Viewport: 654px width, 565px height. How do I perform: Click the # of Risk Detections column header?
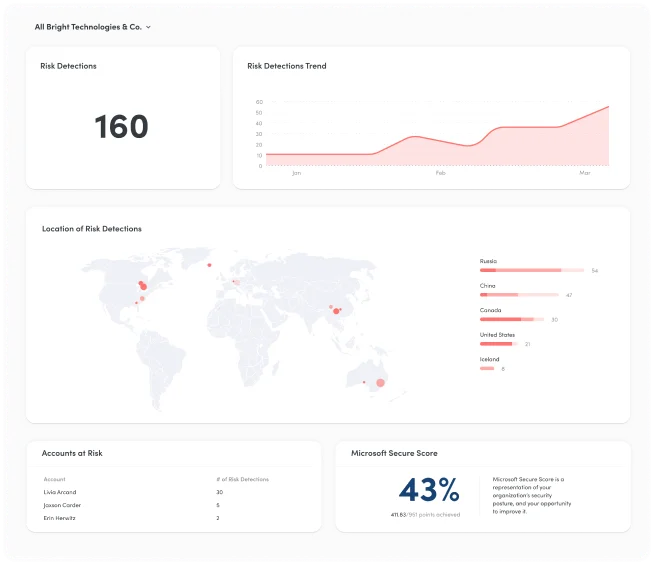242,480
